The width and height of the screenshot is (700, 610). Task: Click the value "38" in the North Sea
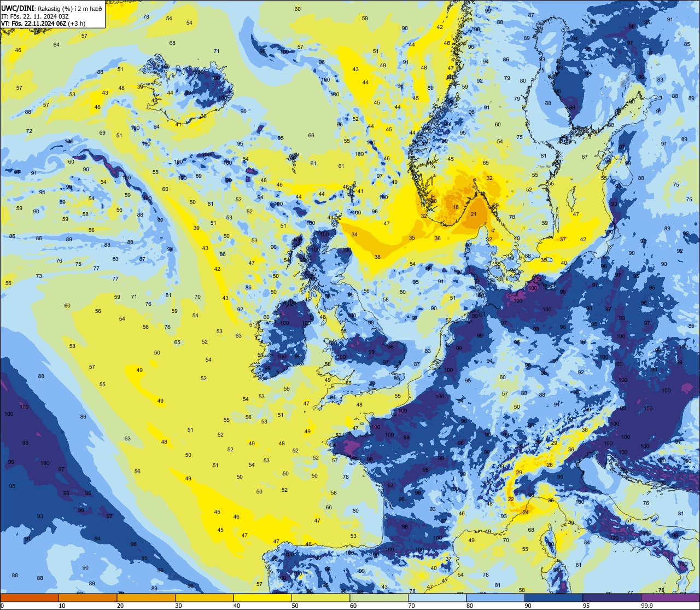coord(377,257)
